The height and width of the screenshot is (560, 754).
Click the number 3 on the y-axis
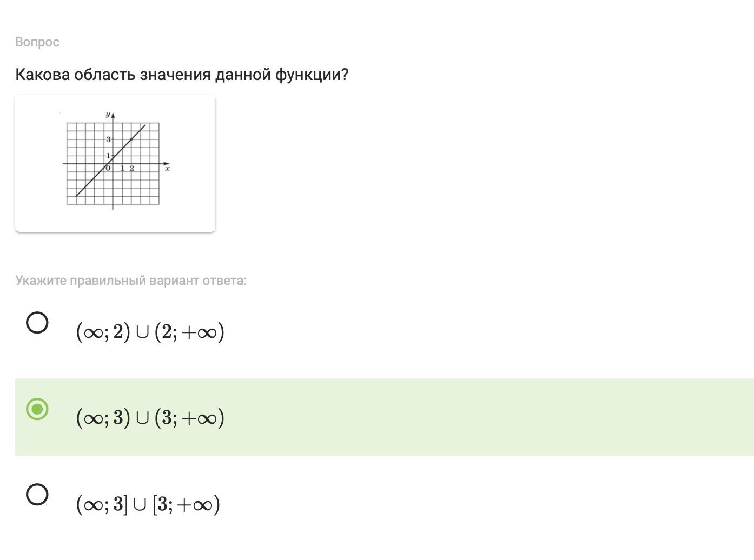[108, 139]
